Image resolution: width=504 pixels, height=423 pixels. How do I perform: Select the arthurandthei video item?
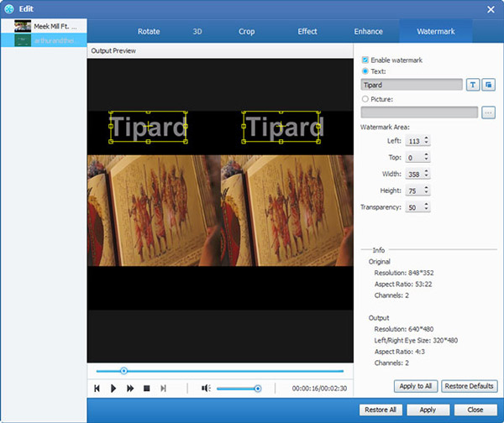[x=44, y=40]
